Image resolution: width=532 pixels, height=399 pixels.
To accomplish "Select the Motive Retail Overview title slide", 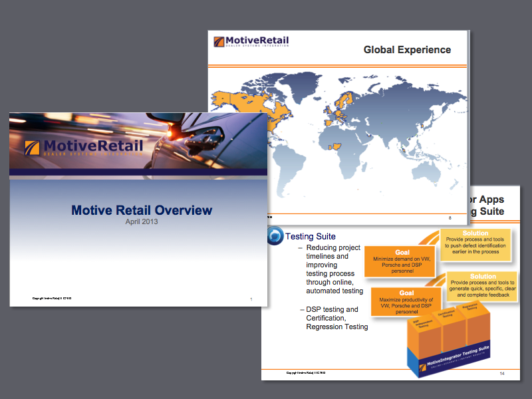I will pyautogui.click(x=138, y=209).
